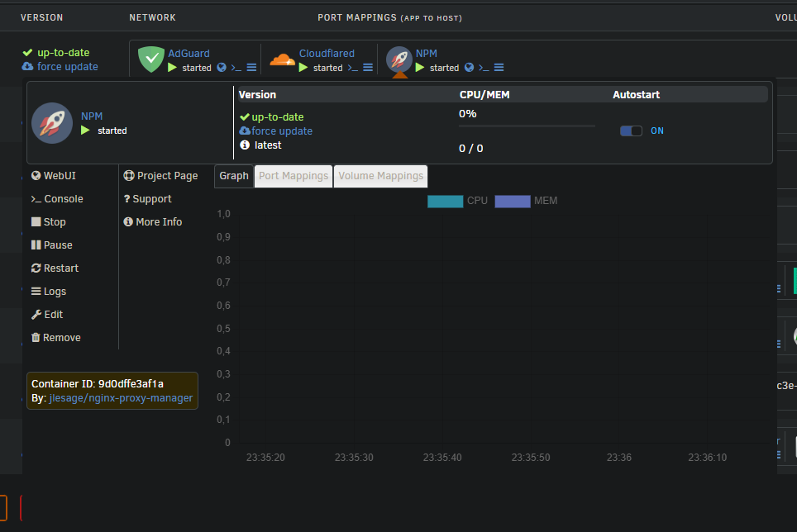Open Project Page link
Screen dimensions: 797x532
pos(160,176)
